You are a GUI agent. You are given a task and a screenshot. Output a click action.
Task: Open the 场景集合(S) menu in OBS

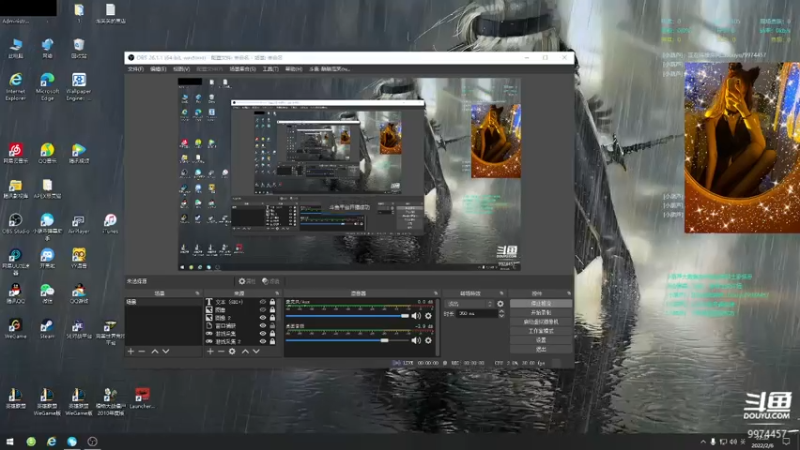point(242,69)
